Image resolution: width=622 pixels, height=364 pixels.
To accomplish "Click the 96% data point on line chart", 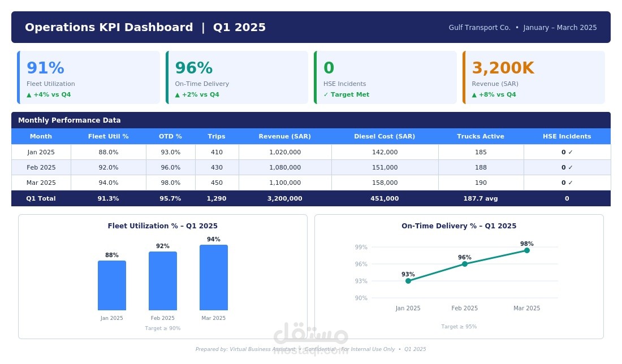I will pyautogui.click(x=464, y=264).
